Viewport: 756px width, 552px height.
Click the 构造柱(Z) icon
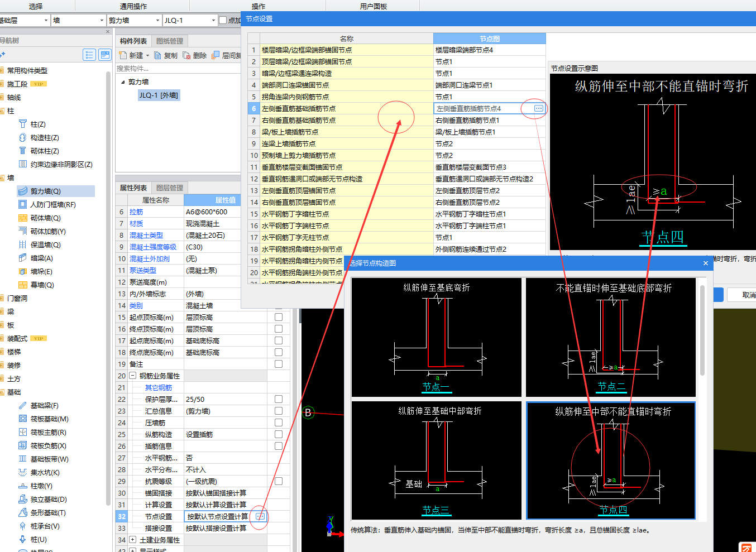pyautogui.click(x=23, y=137)
